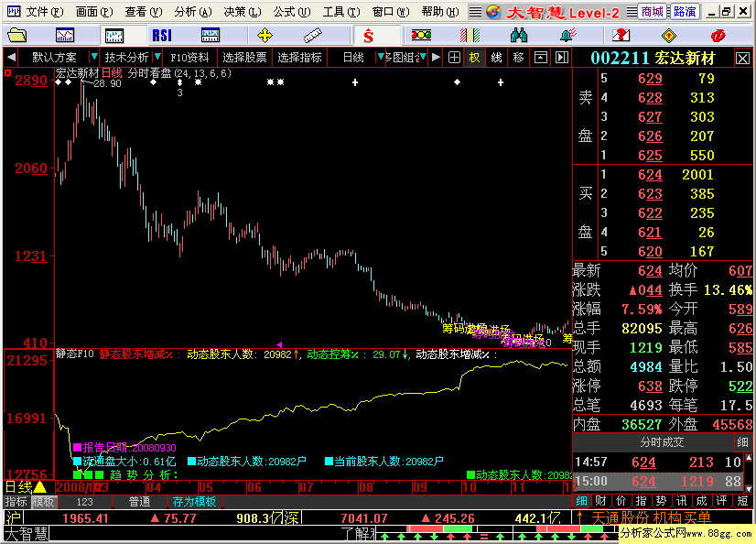The image size is (756, 544).
Task: Switch to bottom-right 财 tab
Action: (x=600, y=501)
